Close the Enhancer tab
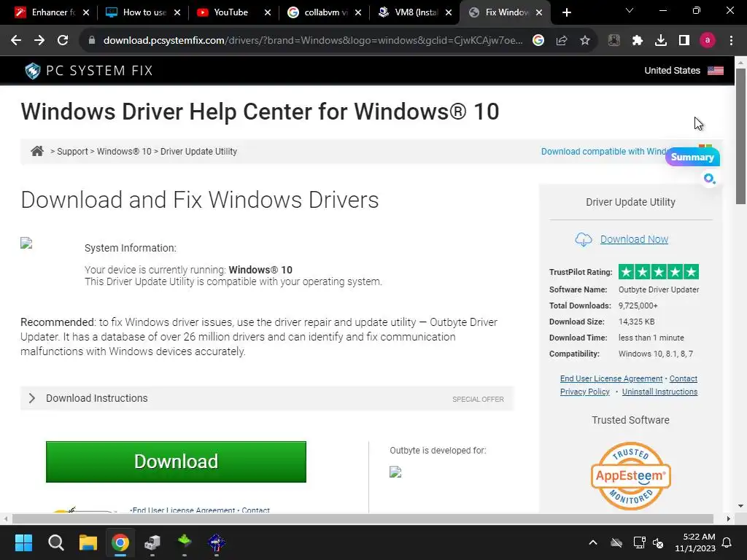The image size is (747, 560). pyautogui.click(x=86, y=12)
